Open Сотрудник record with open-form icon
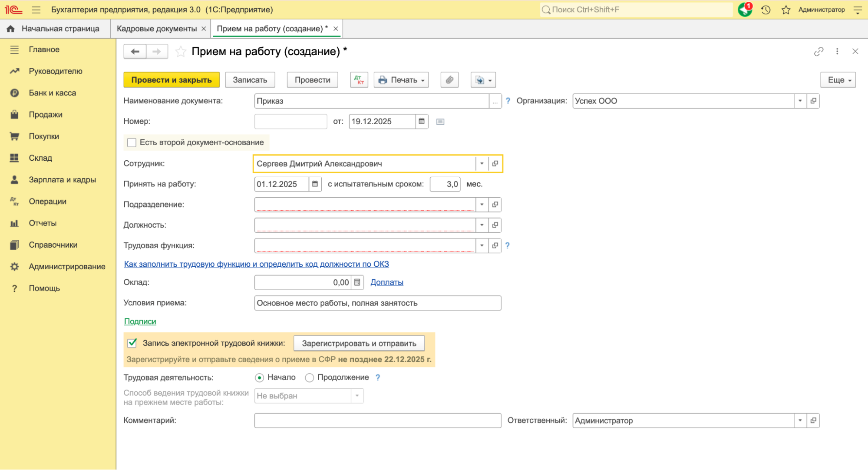This screenshot has height=470, width=868. (x=495, y=164)
